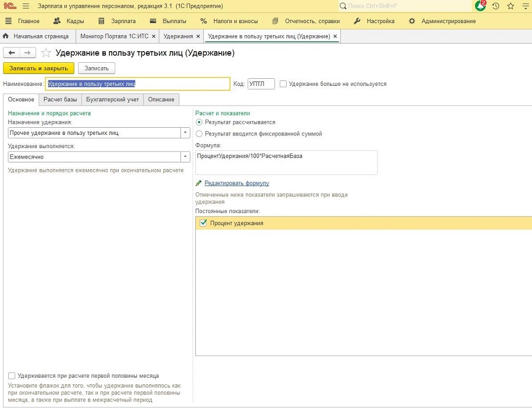The image size is (532, 408).
Task: Open the service menu lines icon
Action: (525, 6)
